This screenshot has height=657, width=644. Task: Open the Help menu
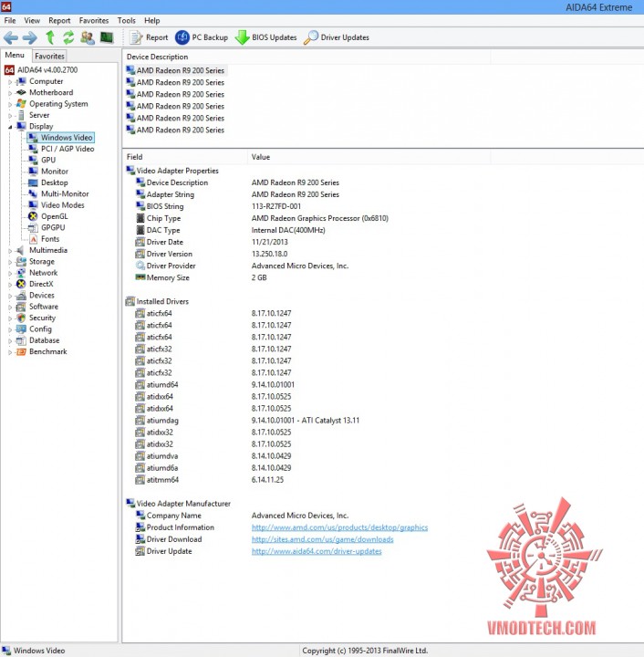152,20
